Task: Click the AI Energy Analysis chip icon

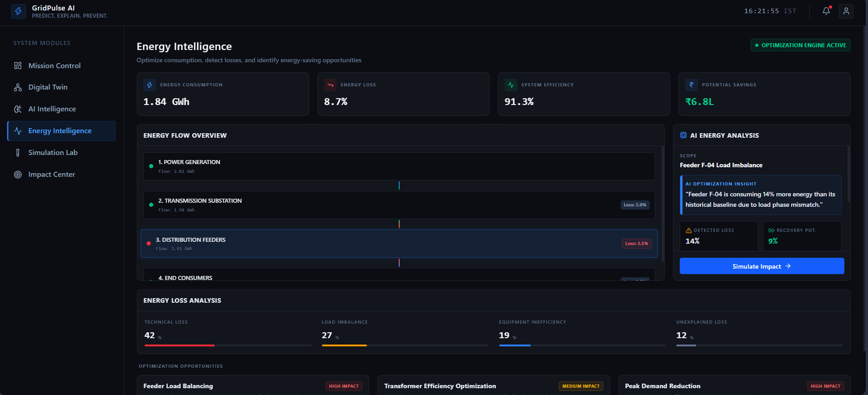Action: (683, 135)
